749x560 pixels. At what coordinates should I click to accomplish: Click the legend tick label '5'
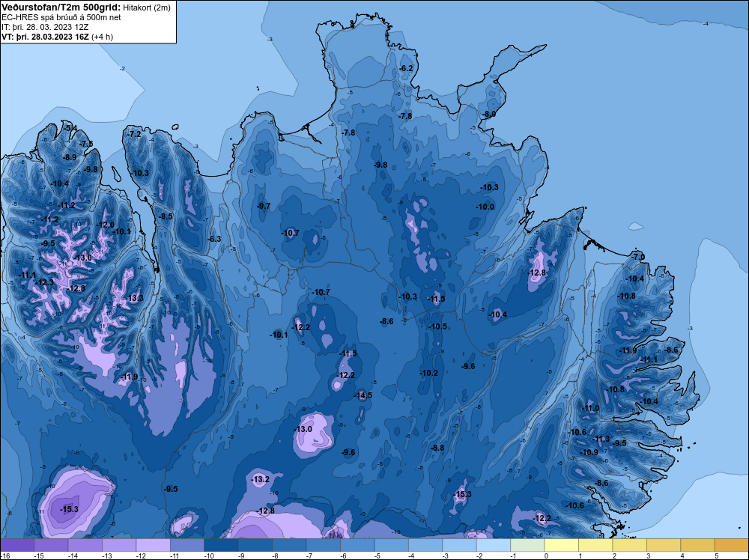coord(717,556)
